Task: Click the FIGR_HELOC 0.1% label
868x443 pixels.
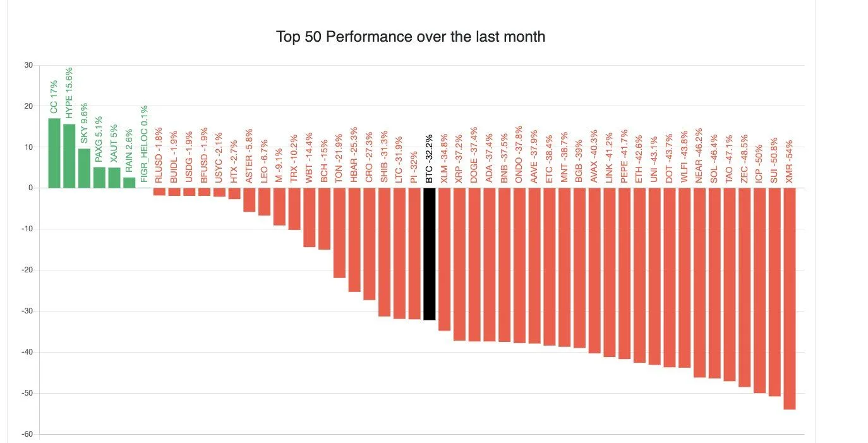Action: pos(145,144)
